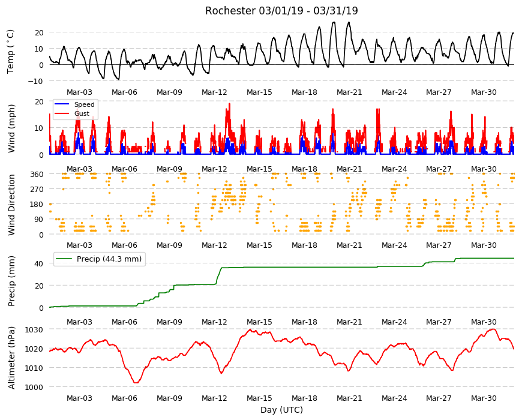Viewport: 522px width, 420px height.
Task: Click the blue Speed legend line
Action: click(x=62, y=104)
